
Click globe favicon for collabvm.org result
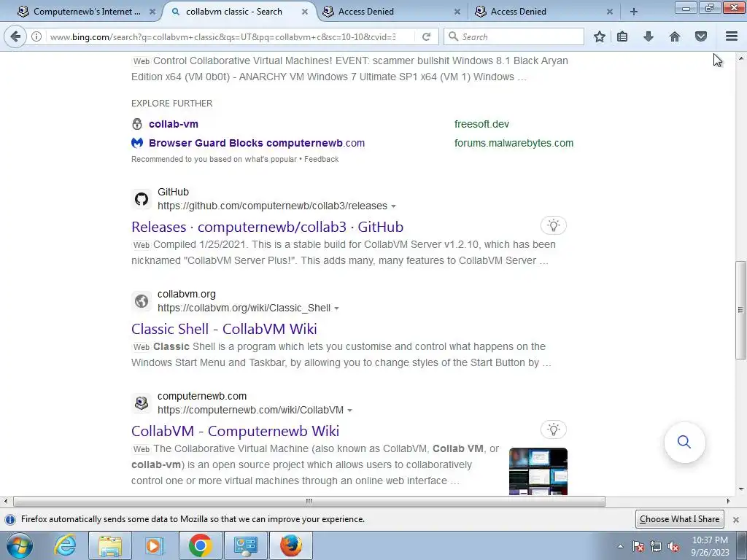coord(142,301)
